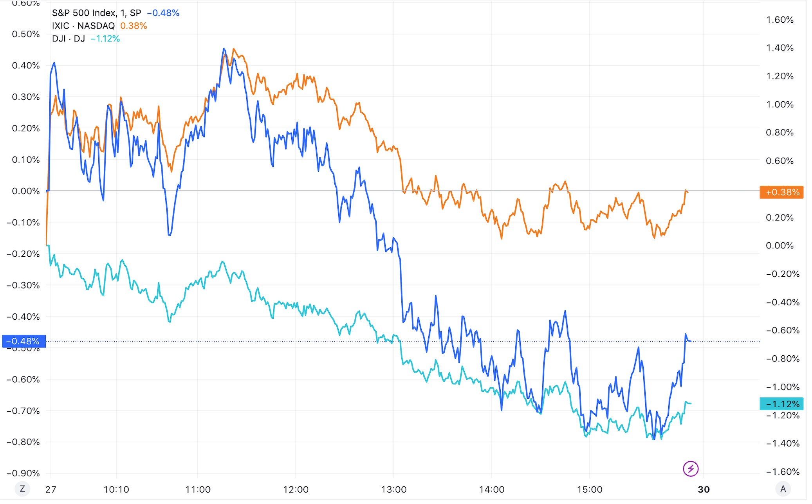Click the 11:00 time axis label
This screenshot has height=504, width=812.
click(x=198, y=490)
